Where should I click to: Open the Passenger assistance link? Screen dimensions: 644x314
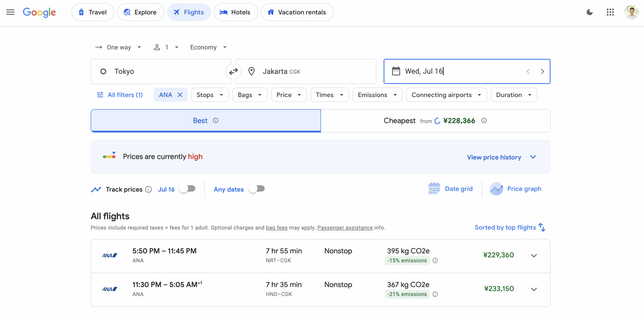345,228
